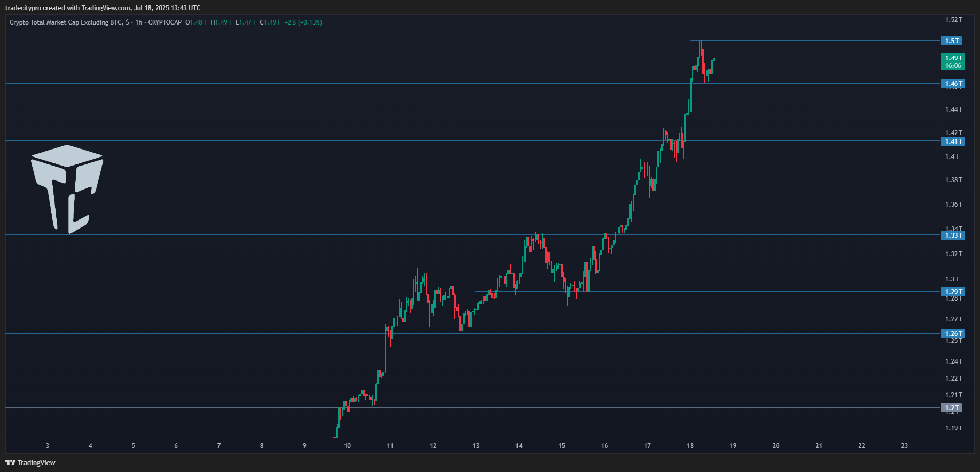Click the '1.19T' price axis label
The height and width of the screenshot is (472, 980).
(x=954, y=428)
